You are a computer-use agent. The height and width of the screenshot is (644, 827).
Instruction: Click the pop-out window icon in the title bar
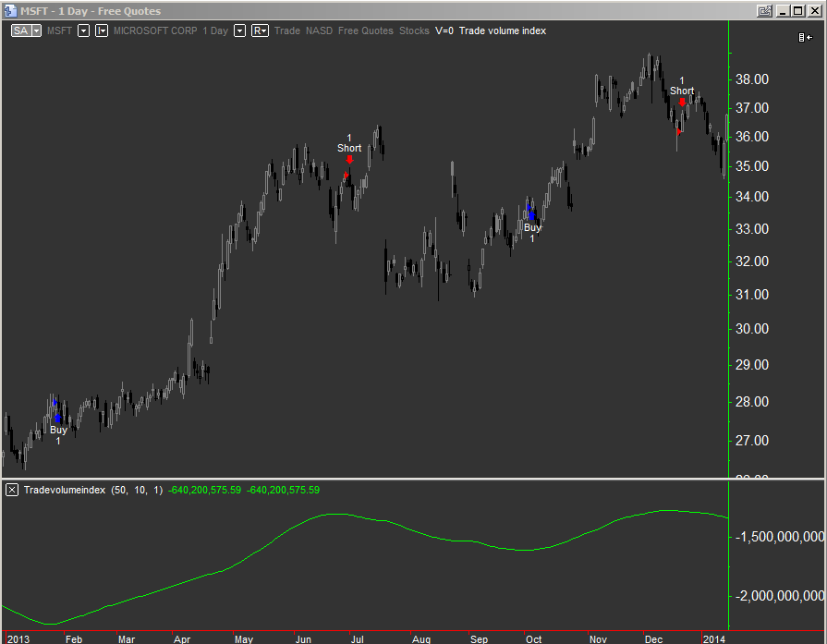[765, 10]
